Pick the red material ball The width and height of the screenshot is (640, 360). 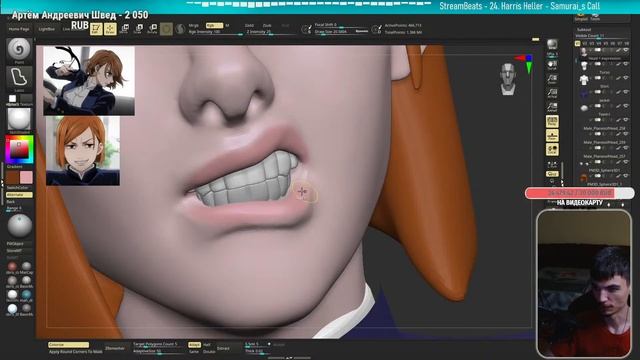coord(12,267)
